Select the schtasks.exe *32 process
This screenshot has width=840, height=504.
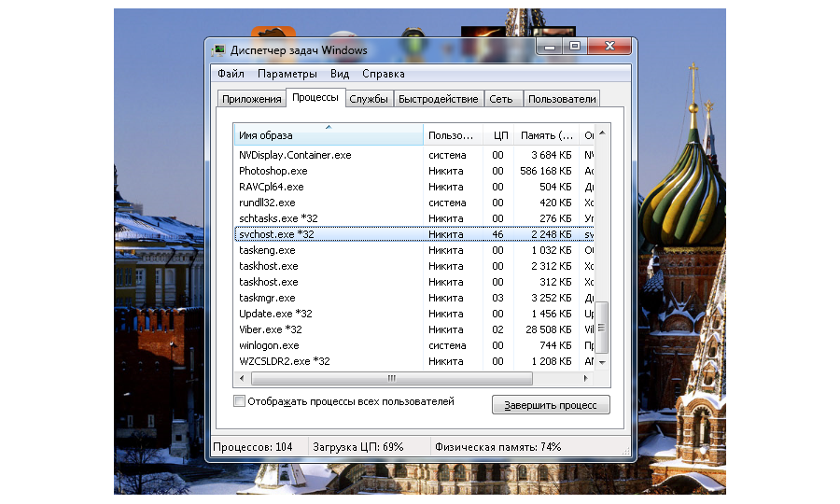click(x=414, y=218)
